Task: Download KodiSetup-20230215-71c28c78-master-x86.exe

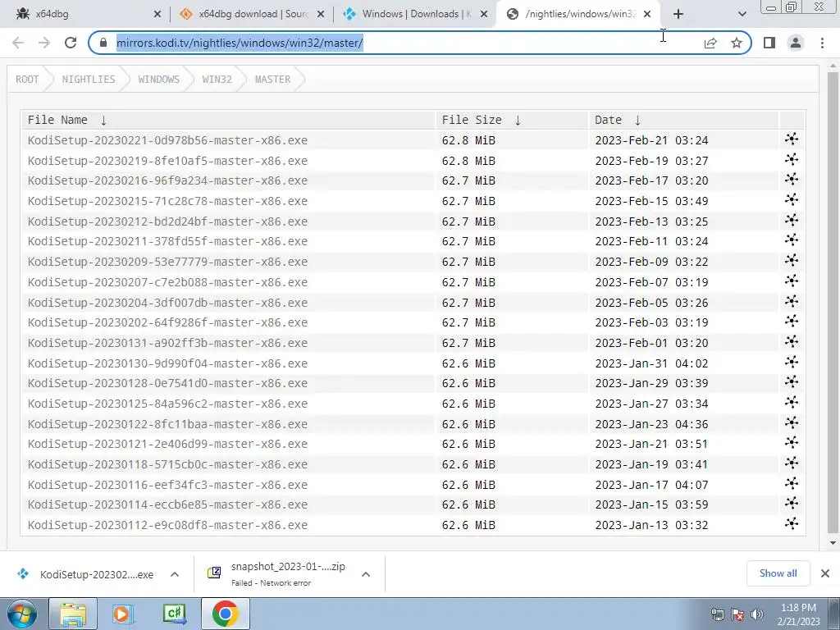Action: [x=167, y=201]
